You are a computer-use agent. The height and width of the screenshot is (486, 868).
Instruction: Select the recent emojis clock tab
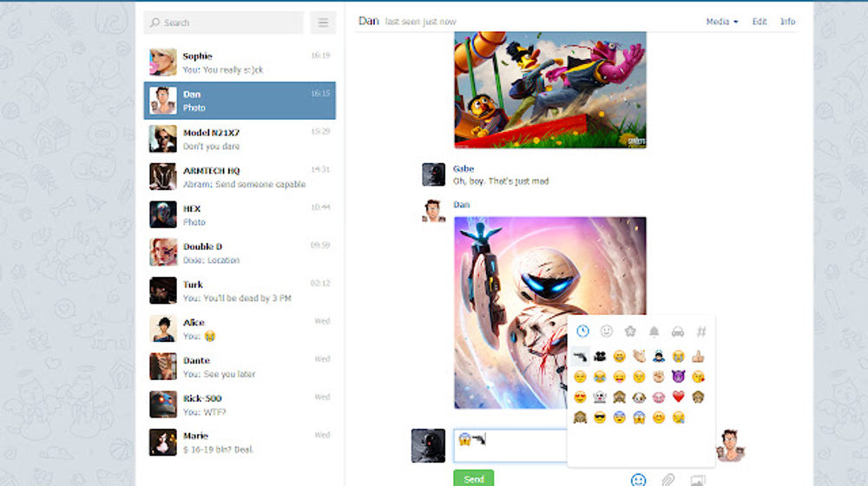pyautogui.click(x=582, y=331)
